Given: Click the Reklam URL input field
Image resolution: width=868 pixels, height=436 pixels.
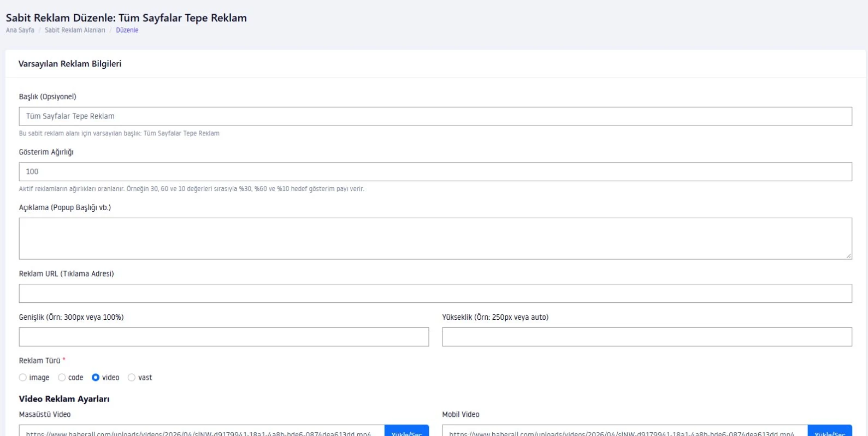Looking at the screenshot, I should 435,294.
